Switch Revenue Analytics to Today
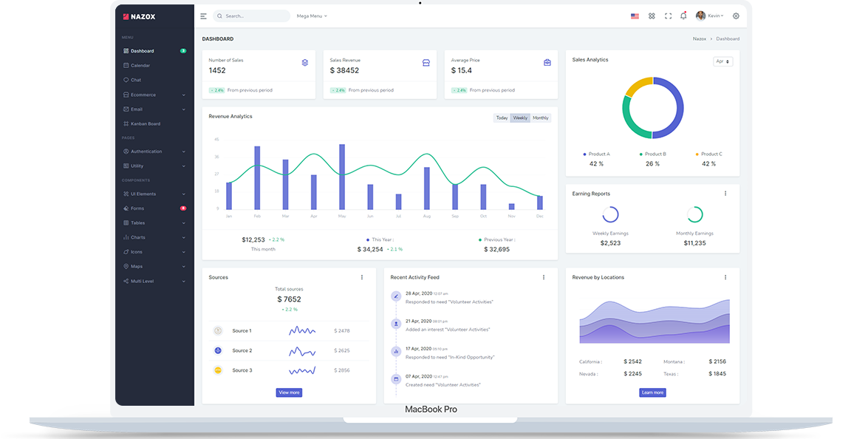Screen dimensions: 868x439 click(502, 118)
